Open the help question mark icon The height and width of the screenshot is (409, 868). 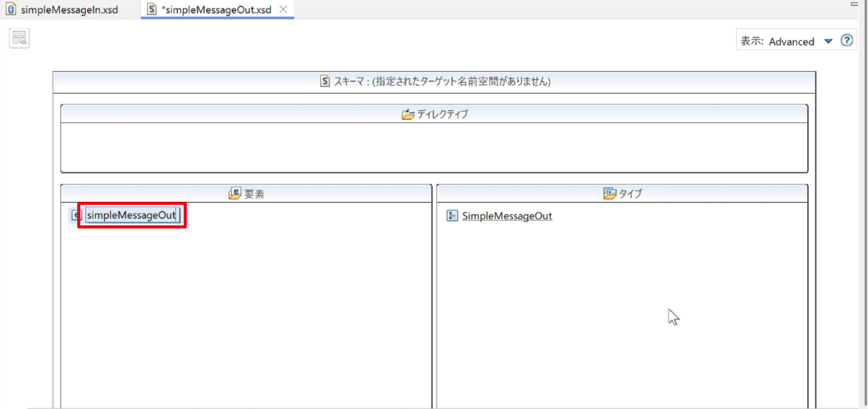tap(847, 40)
